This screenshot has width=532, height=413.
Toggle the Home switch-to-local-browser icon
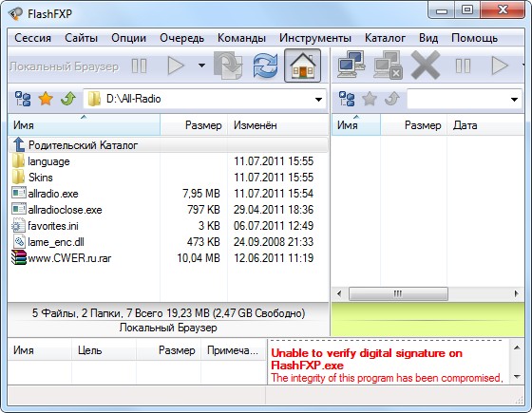pos(302,66)
